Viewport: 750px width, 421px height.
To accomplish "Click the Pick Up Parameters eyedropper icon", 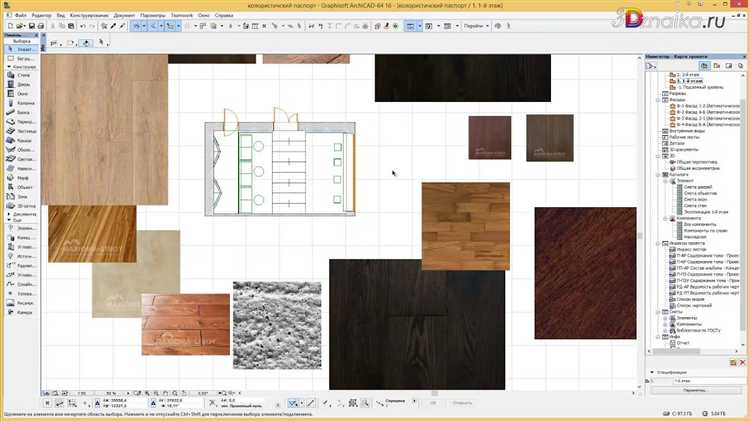I will [x=113, y=26].
